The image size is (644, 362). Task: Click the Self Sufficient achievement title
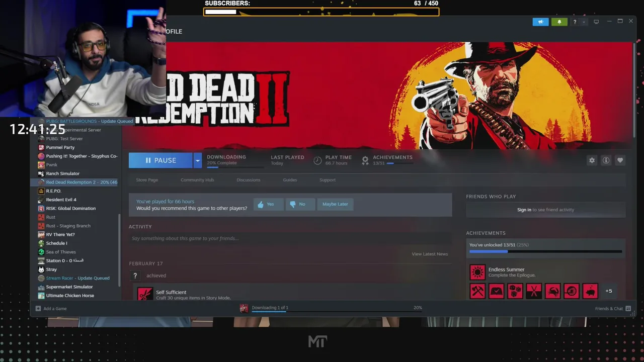click(x=171, y=292)
